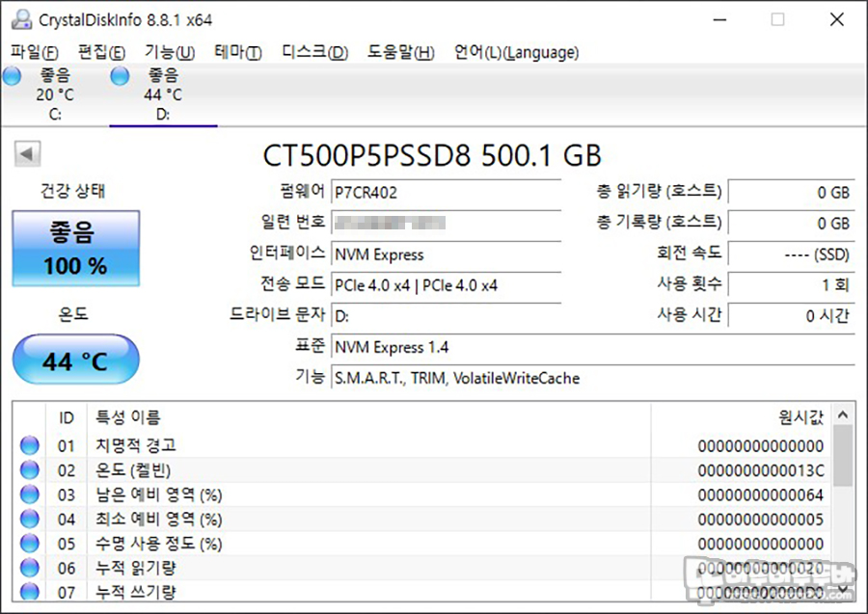Open the 기능(U) menu
The image size is (868, 614).
point(170,53)
